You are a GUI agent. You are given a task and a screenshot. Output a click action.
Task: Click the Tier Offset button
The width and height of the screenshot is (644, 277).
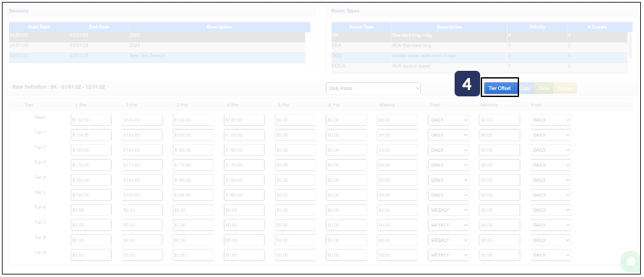(x=500, y=88)
